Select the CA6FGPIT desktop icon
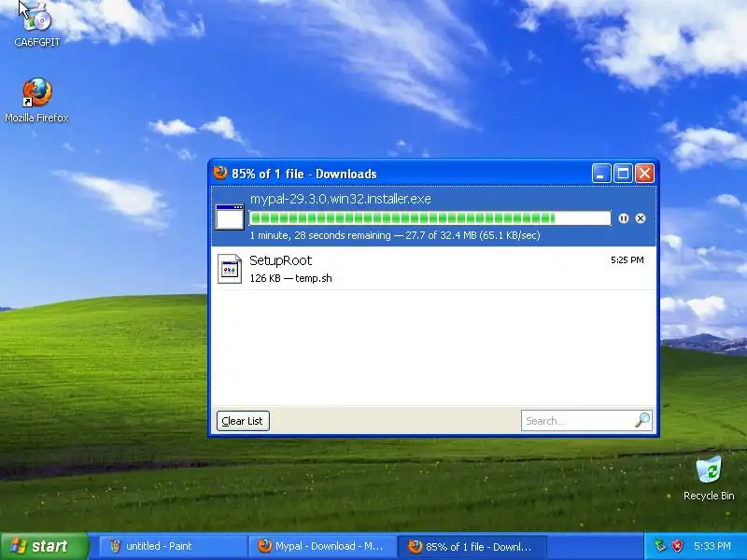Screen dimensions: 747x560 [36, 24]
